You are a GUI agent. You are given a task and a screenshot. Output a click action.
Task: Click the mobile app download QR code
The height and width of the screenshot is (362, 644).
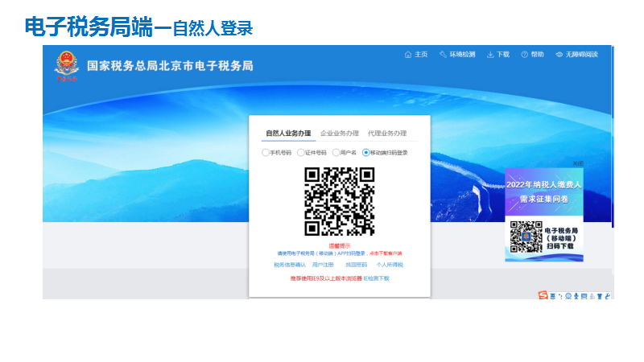pos(526,237)
